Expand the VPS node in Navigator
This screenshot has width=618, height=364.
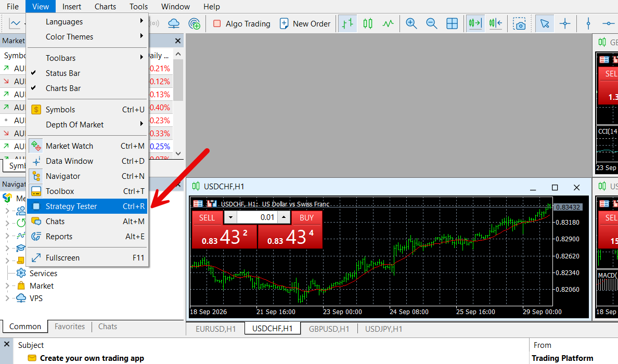click(x=7, y=298)
